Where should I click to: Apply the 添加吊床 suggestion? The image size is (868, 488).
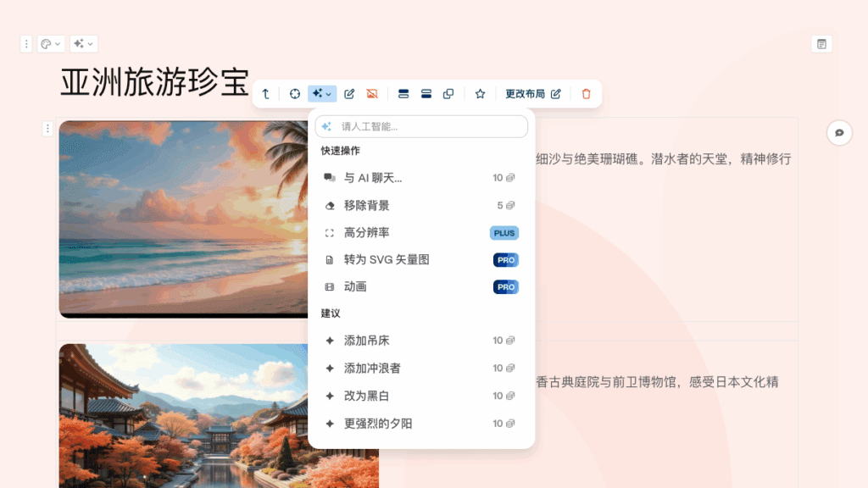[x=421, y=341]
